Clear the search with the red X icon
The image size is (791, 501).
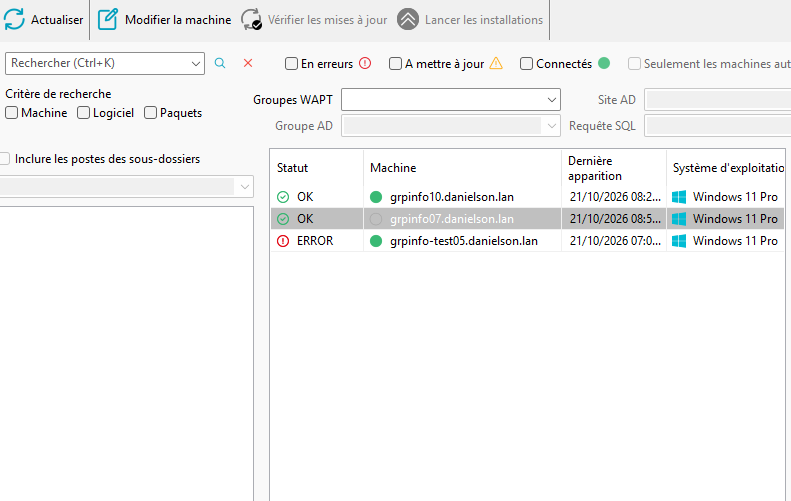(248, 63)
